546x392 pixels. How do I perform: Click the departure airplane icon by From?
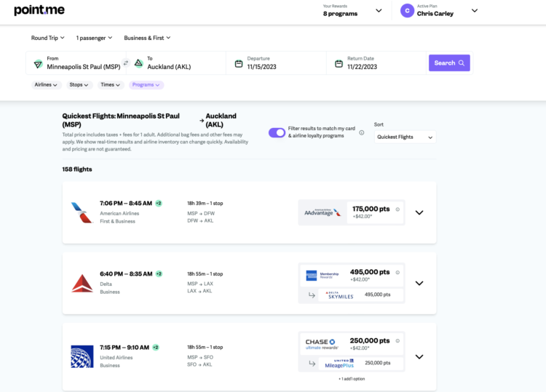[38, 64]
